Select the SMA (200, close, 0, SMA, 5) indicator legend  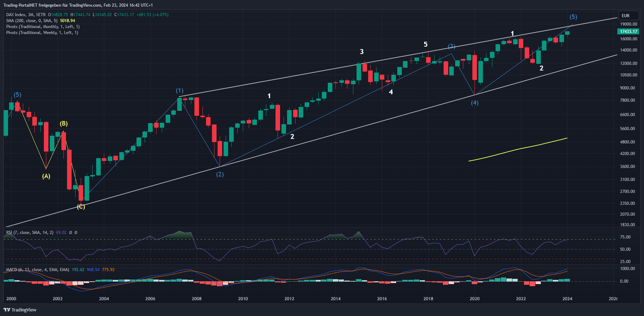coord(32,21)
